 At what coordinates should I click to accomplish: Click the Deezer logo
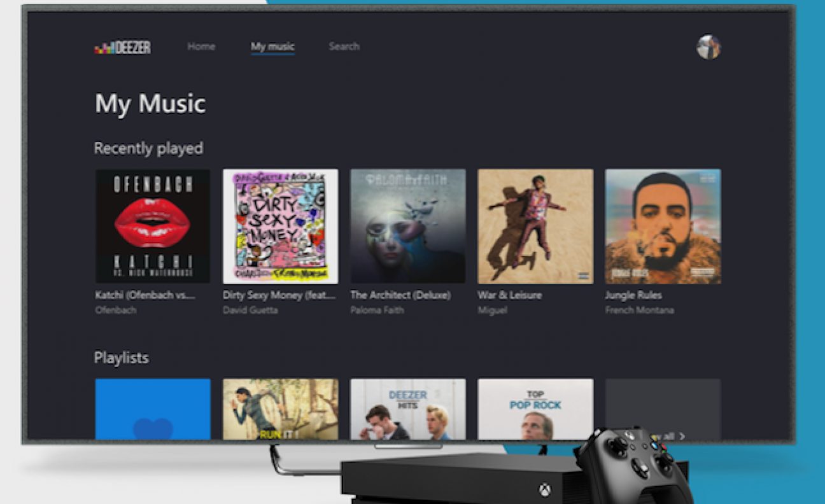coord(123,47)
